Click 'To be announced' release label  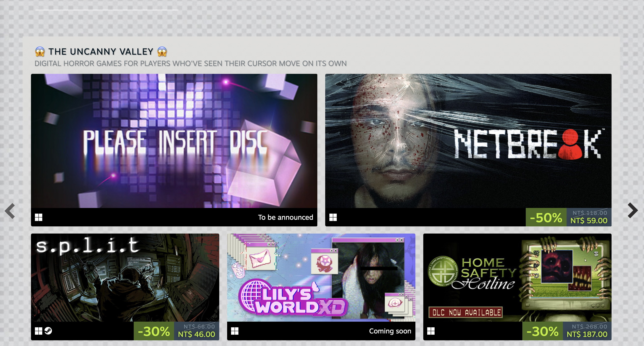[286, 217]
